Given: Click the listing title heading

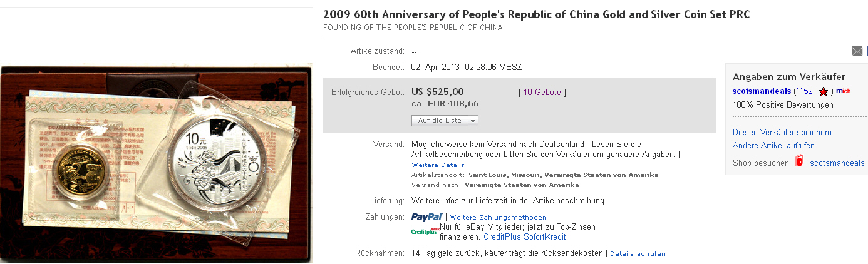Looking at the screenshot, I should 536,14.
